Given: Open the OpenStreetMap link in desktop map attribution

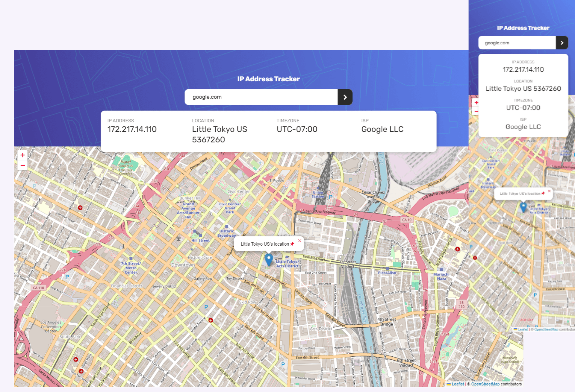Looking at the screenshot, I should (485, 384).
